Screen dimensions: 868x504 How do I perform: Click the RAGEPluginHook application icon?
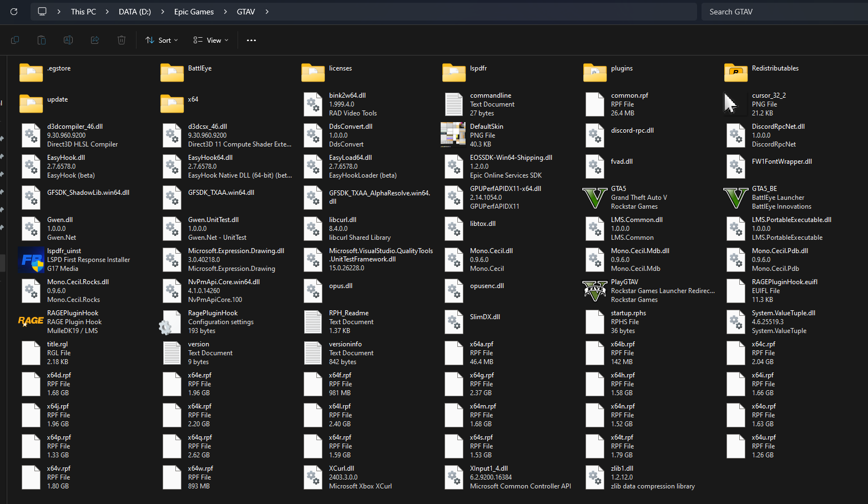pos(31,322)
